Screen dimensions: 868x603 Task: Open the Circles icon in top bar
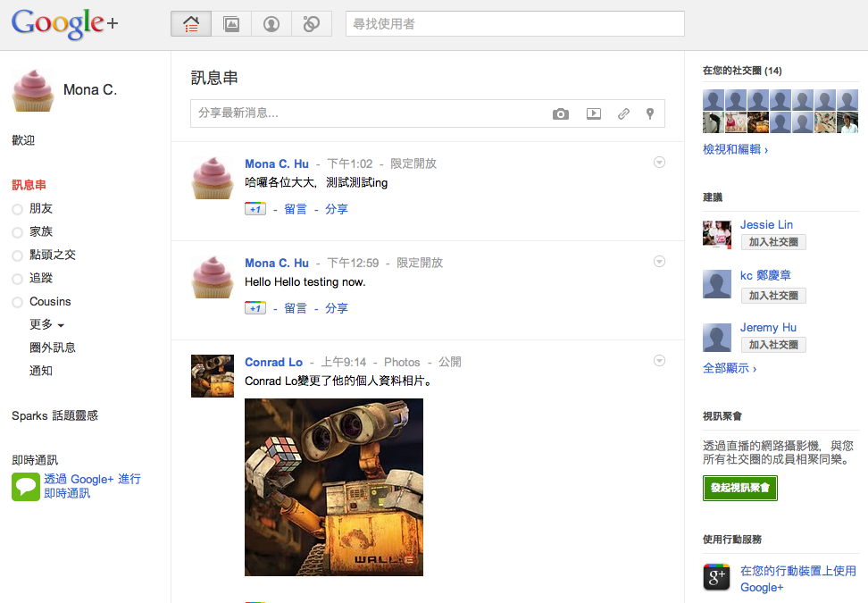click(311, 24)
